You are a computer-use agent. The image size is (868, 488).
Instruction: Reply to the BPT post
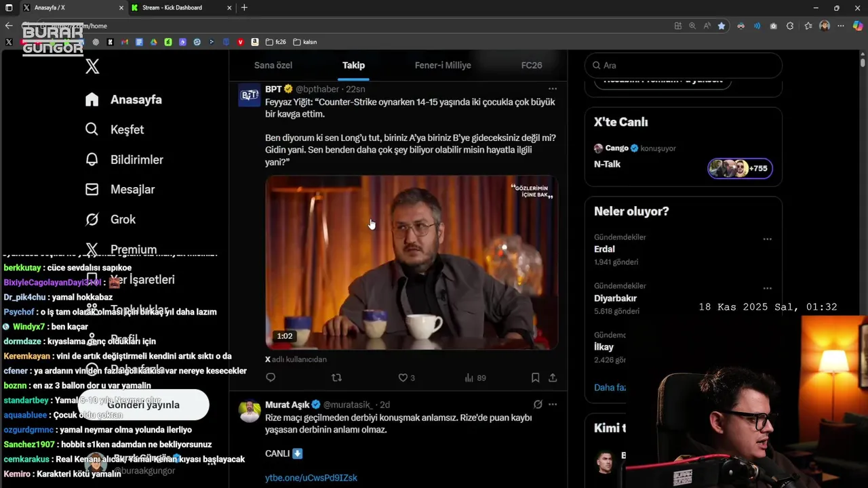(271, 378)
